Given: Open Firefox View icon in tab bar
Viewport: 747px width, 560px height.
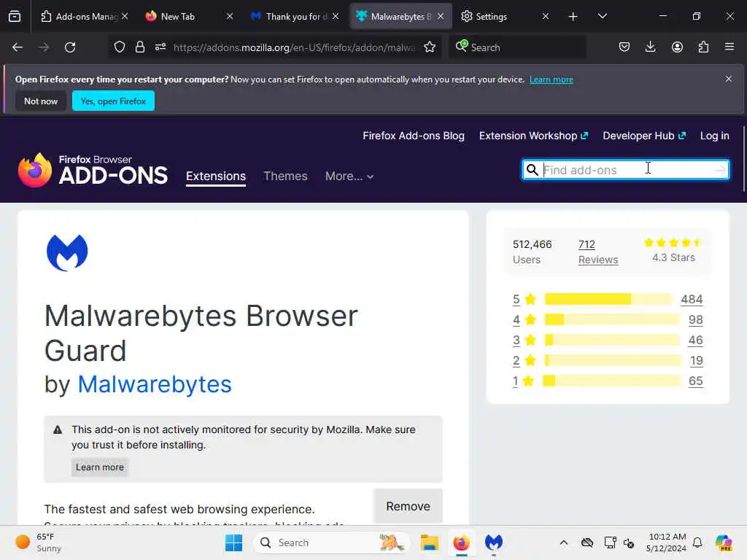Looking at the screenshot, I should 15,16.
